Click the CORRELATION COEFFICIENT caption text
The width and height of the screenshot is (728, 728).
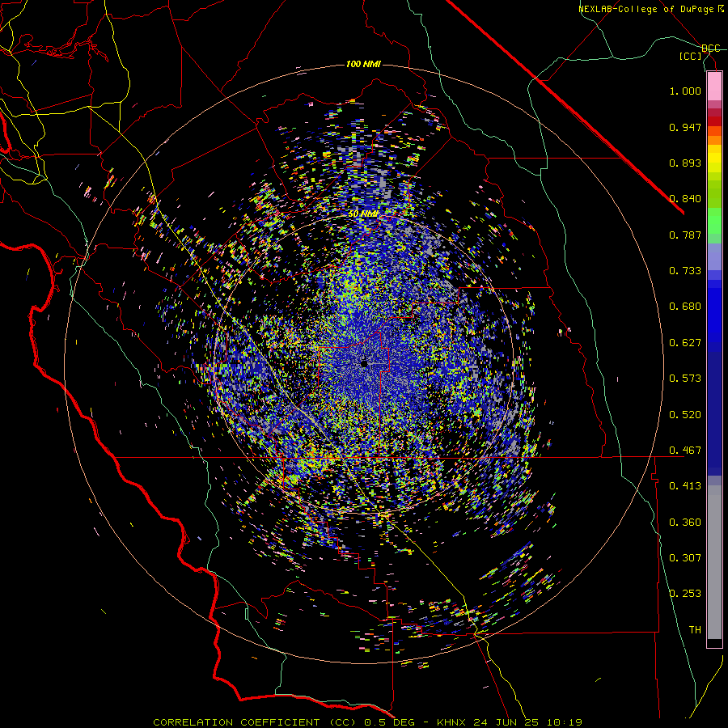click(x=236, y=722)
